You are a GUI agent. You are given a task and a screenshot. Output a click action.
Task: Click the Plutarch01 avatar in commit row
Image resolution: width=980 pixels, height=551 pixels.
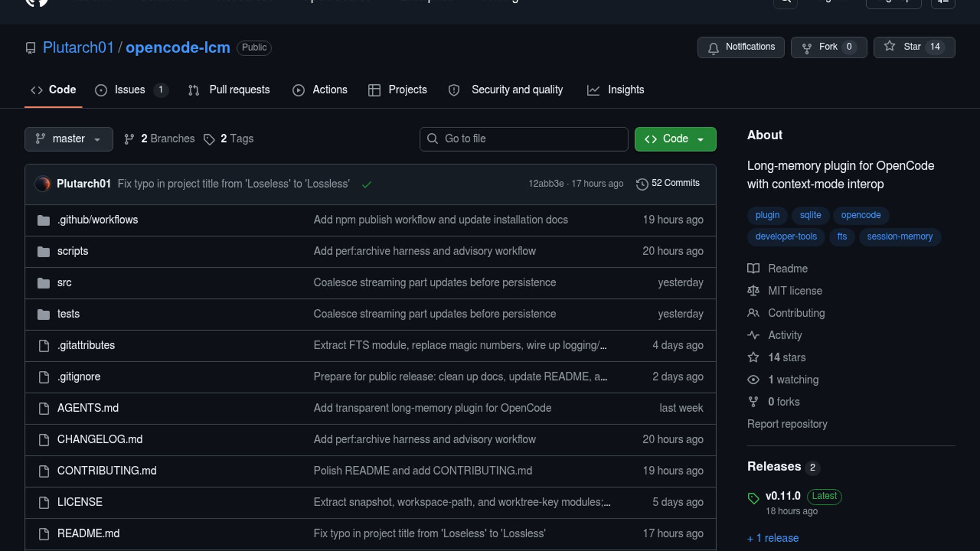click(43, 184)
